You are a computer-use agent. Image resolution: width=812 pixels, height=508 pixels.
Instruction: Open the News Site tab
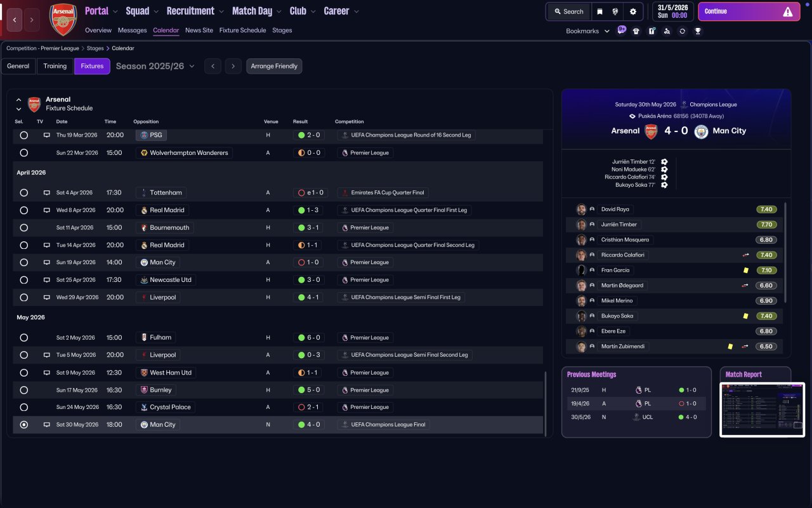(x=199, y=30)
